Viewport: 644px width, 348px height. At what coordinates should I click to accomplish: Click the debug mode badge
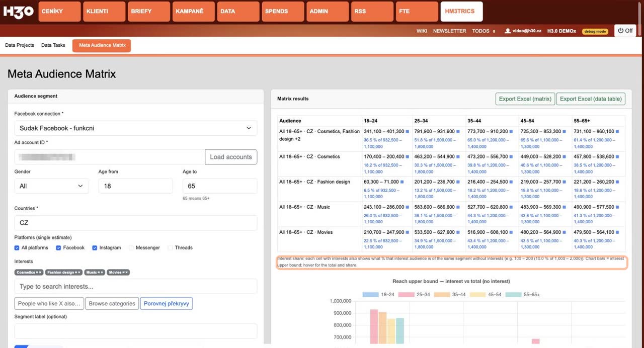[x=595, y=31]
